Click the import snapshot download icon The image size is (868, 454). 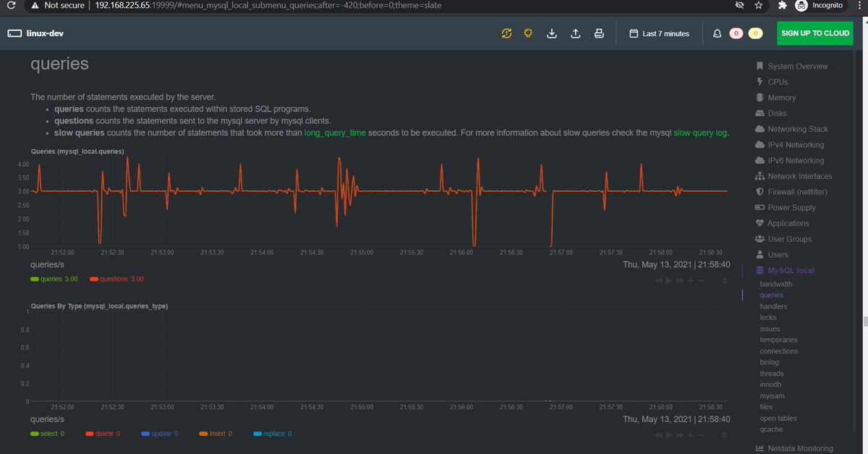(551, 33)
